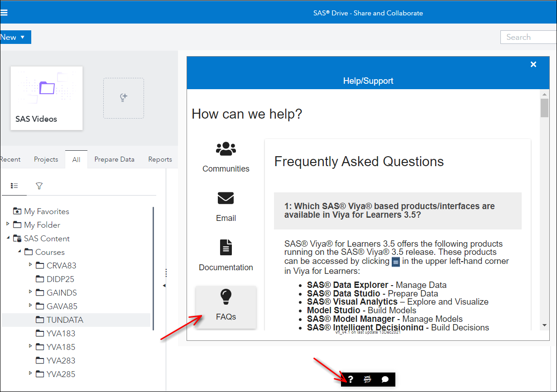Viewport: 557px width, 392px height.
Task: Open the New dropdown button
Action: pyautogui.click(x=15, y=37)
